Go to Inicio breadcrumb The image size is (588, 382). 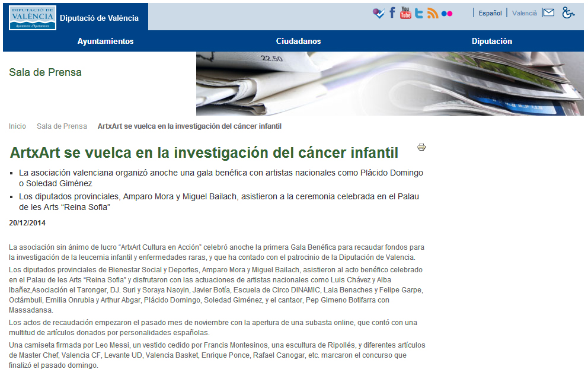17,126
